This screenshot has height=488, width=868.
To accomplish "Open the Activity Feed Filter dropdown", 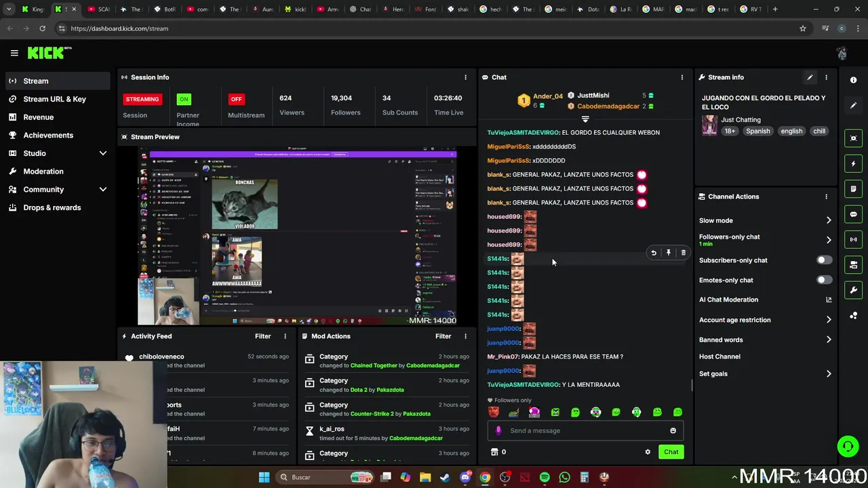I will [x=263, y=336].
